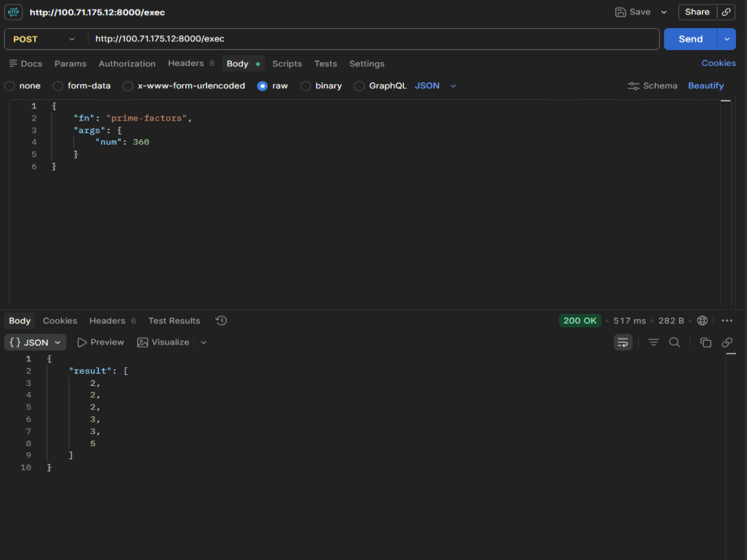Click the Schema sliders icon
This screenshot has width=747, height=560.
coord(633,86)
